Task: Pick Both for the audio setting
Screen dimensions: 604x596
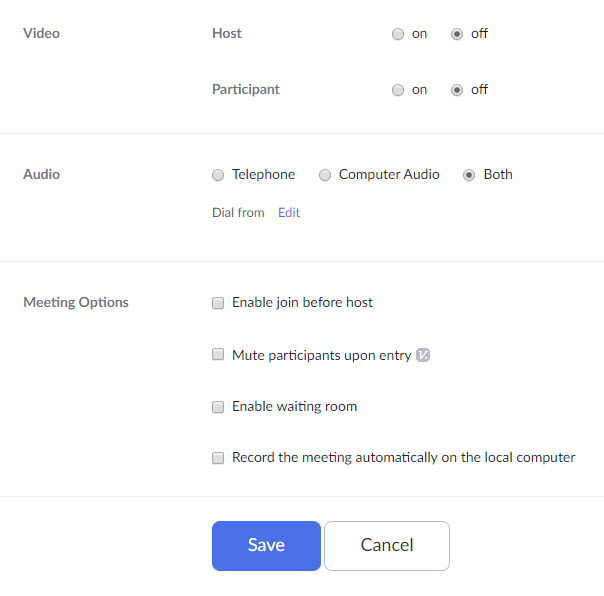Action: (469, 175)
